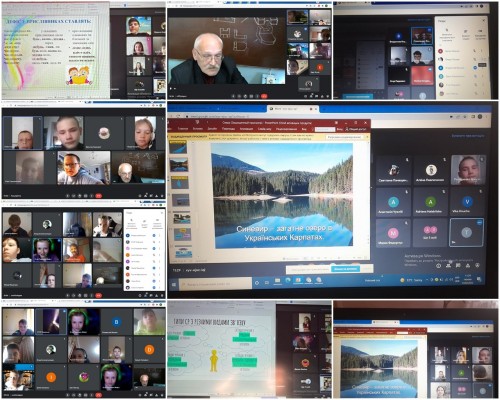
Task: Select the video tile in center photo's participant grid
Action: pyautogui.click(x=468, y=170)
